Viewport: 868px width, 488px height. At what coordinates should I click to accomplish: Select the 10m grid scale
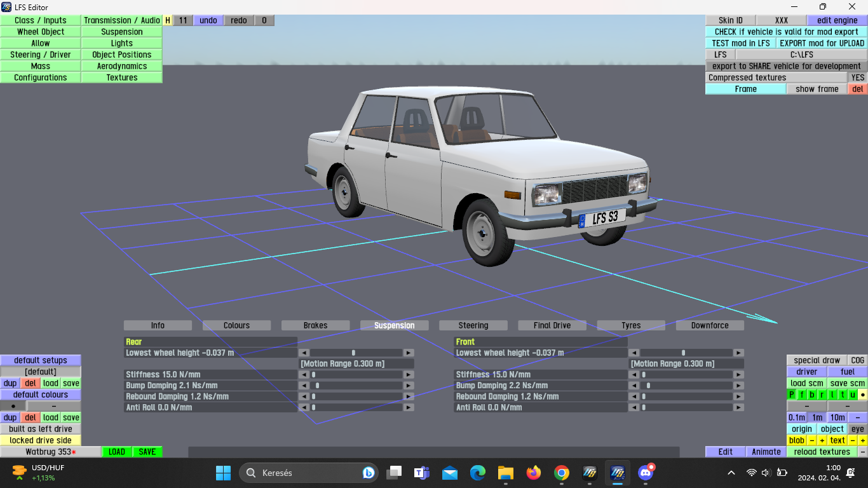837,417
